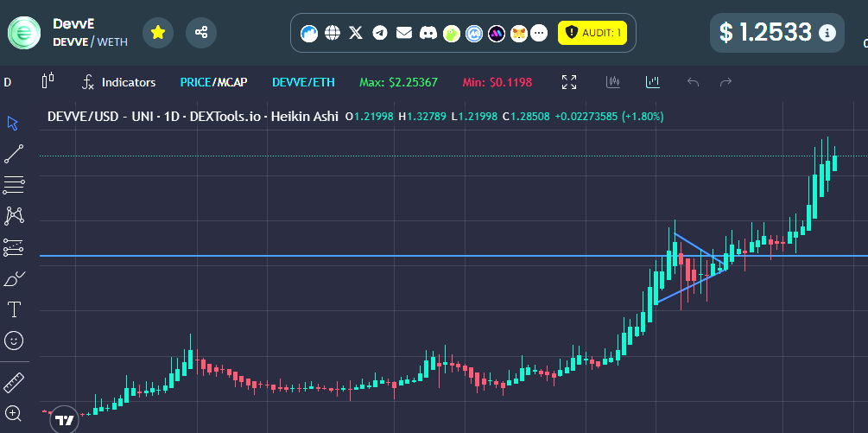868x433 pixels.
Task: Redo the chart action
Action: 725,82
